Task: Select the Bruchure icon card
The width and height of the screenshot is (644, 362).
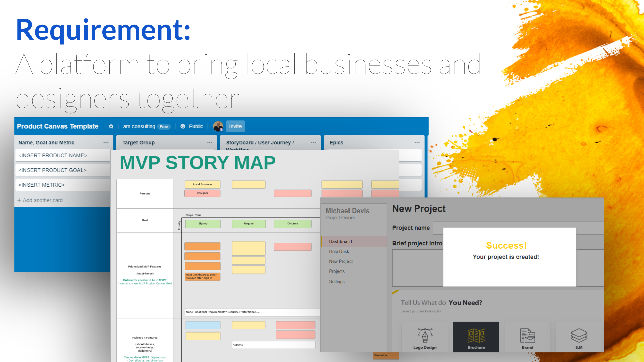Action: (x=476, y=337)
